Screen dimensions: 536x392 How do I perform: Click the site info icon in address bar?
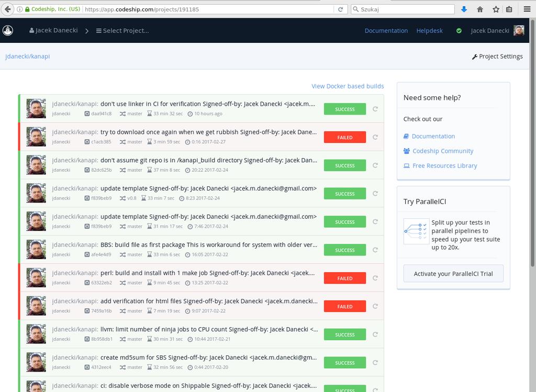pos(19,9)
